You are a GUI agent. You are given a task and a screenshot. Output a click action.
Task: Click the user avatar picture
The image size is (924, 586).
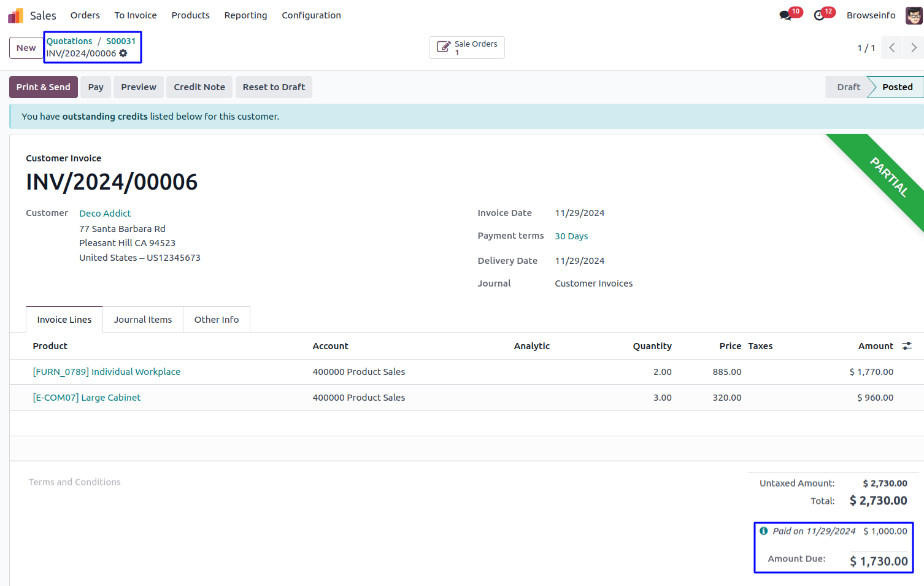(x=914, y=15)
